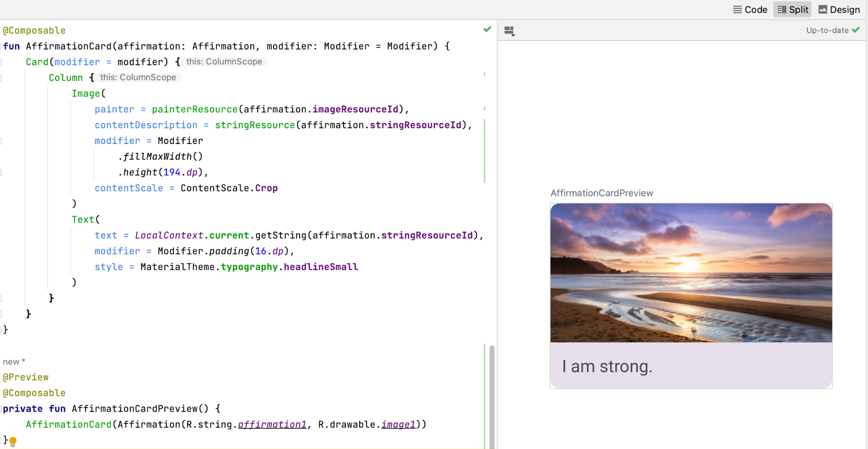
Task: Switch to the Code view tab
Action: click(750, 9)
